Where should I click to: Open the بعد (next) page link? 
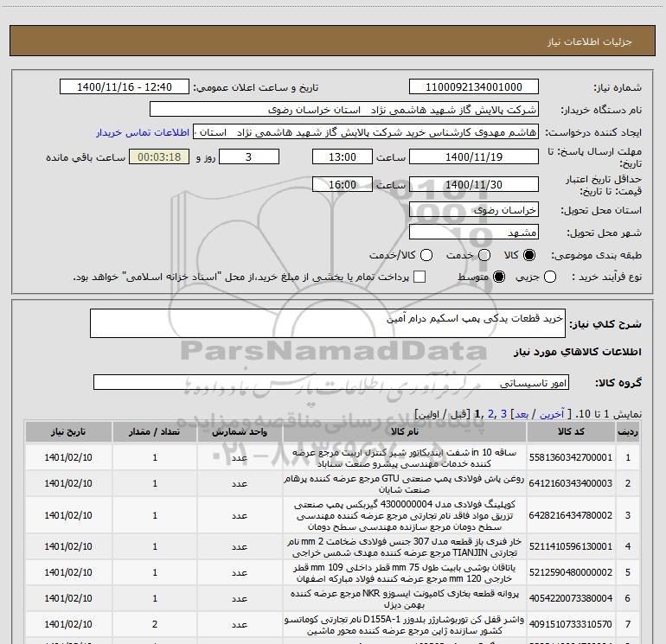coord(522,414)
